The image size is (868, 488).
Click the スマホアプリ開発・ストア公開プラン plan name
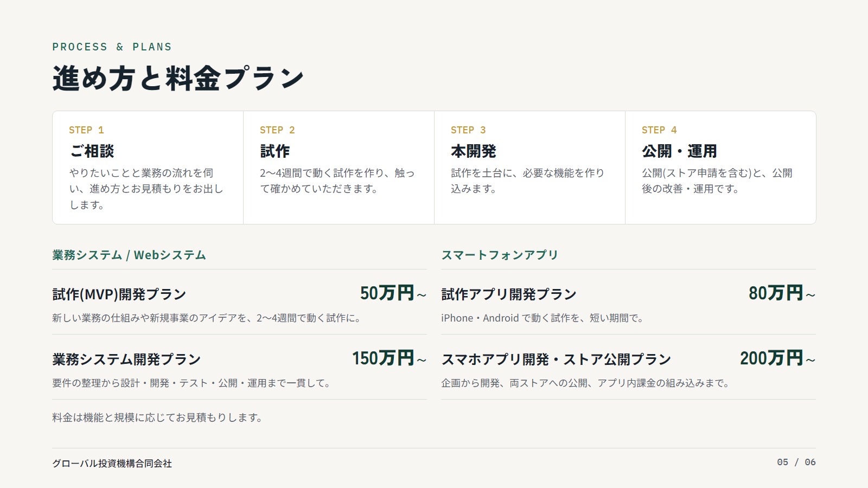pos(556,359)
